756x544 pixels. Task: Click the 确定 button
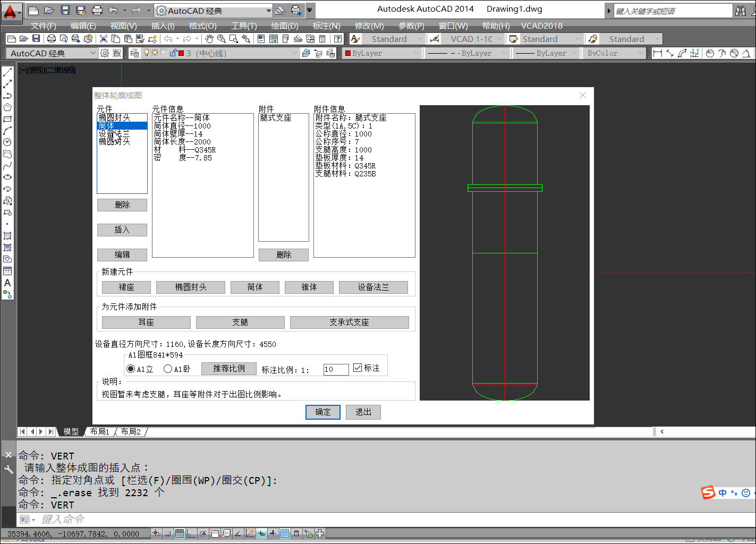322,412
